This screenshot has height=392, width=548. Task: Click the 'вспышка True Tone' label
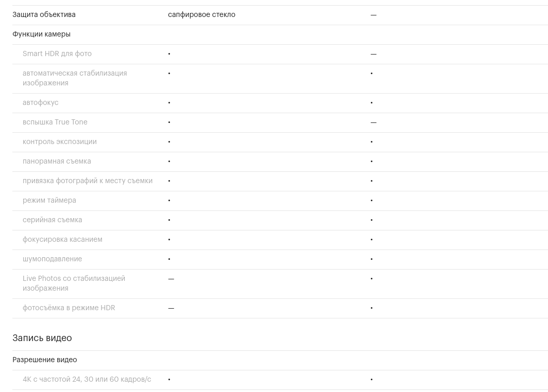click(x=55, y=122)
